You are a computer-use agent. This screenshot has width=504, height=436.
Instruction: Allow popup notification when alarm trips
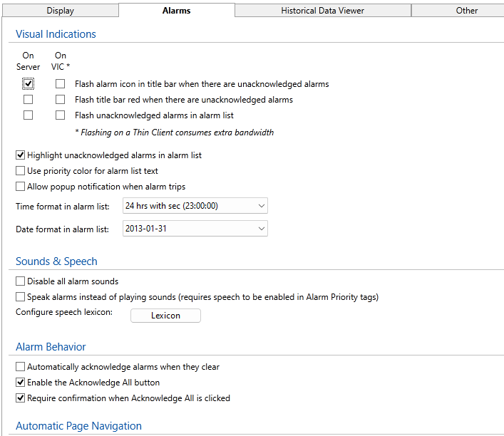21,187
